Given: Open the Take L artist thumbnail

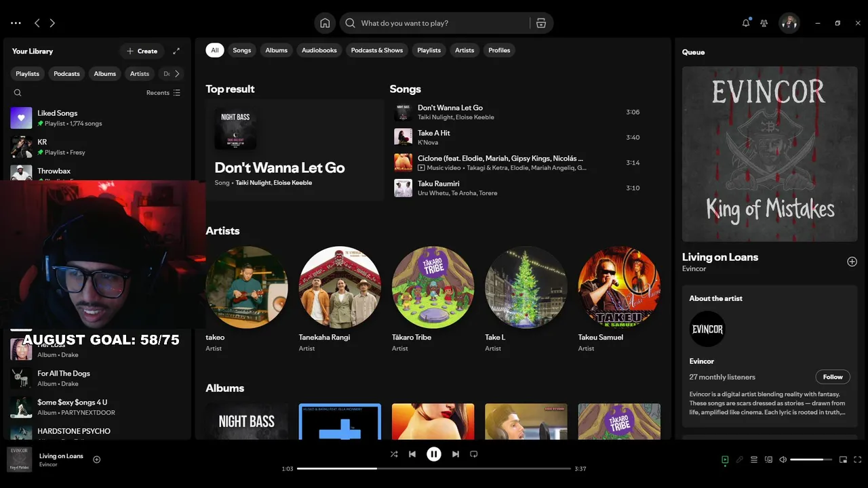Looking at the screenshot, I should point(526,287).
